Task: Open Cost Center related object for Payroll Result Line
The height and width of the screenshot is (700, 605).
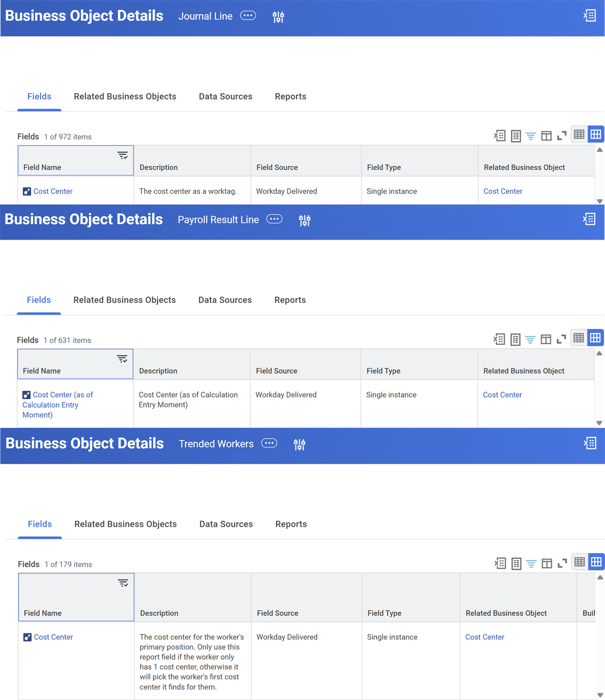Action: [502, 395]
